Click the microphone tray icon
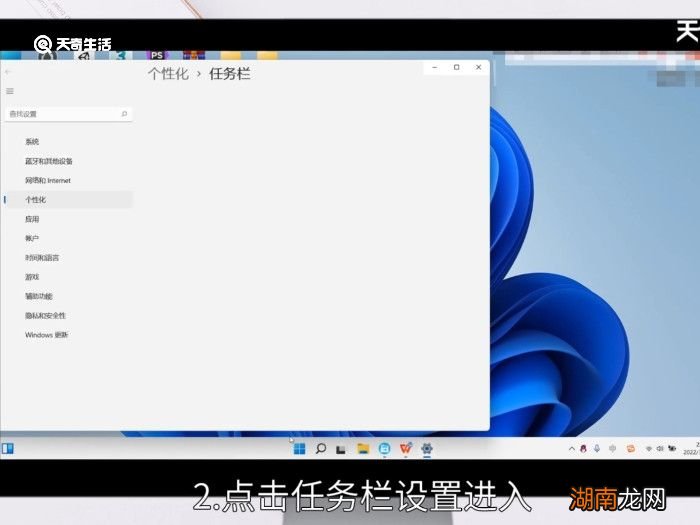Screen dimensions: 700x525 pos(597,449)
